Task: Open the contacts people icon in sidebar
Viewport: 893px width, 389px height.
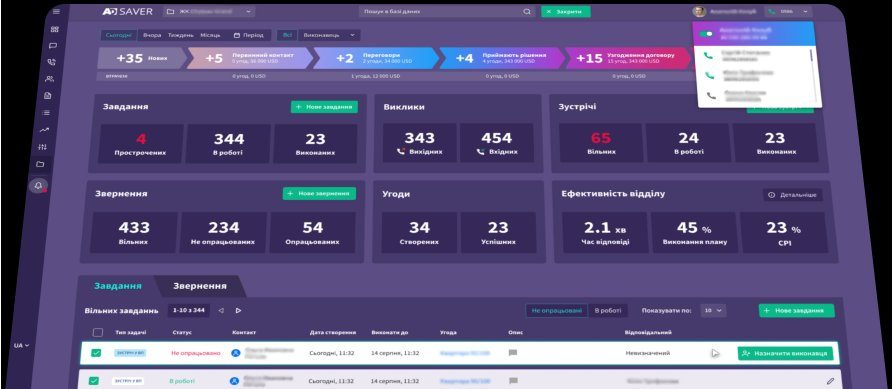Action: point(50,79)
